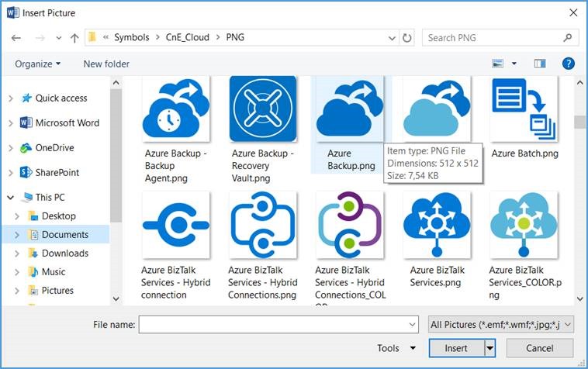Close the Insert Picture dialog

(573, 12)
